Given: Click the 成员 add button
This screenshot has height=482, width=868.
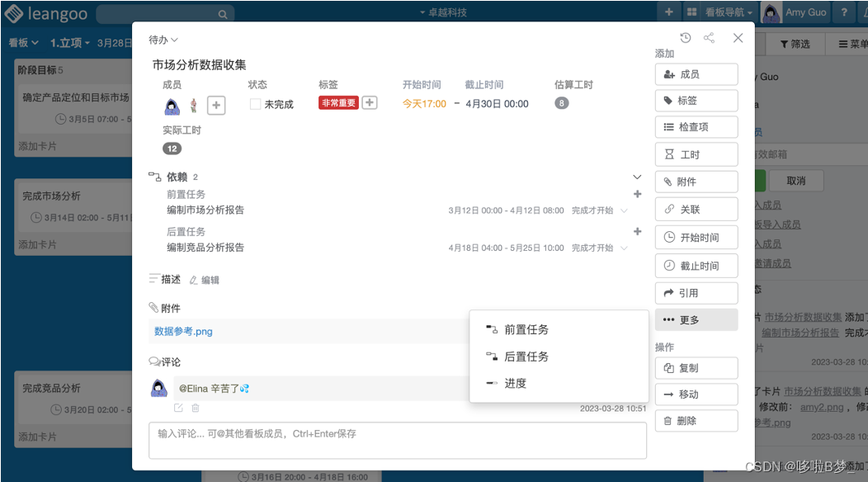Looking at the screenshot, I should point(696,74).
